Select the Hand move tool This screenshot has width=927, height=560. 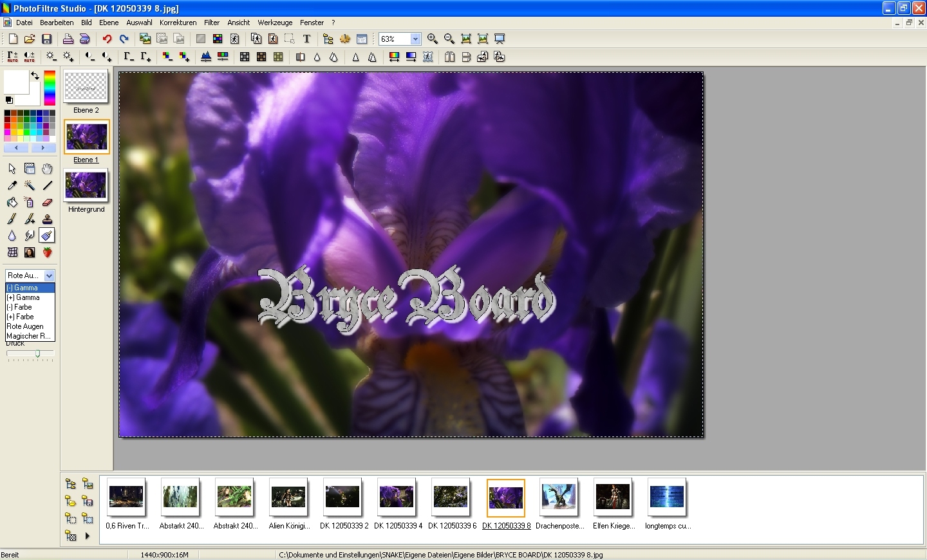pyautogui.click(x=47, y=169)
